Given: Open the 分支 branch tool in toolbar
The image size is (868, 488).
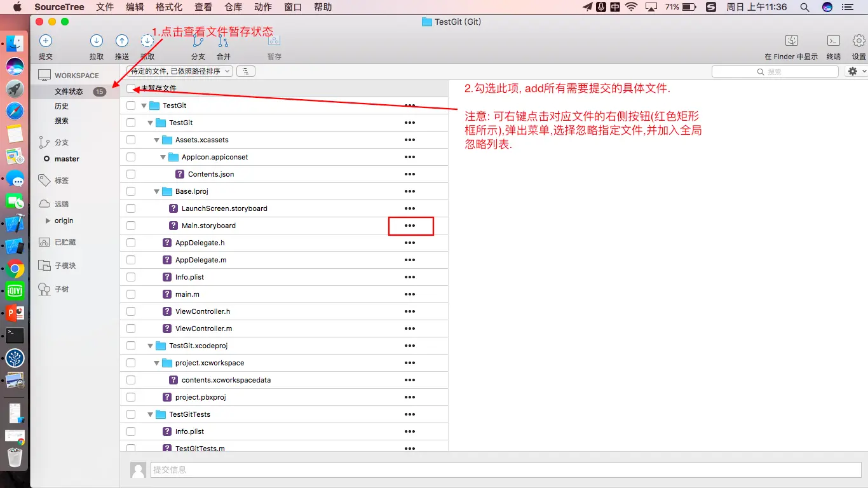Looking at the screenshot, I should point(198,41).
